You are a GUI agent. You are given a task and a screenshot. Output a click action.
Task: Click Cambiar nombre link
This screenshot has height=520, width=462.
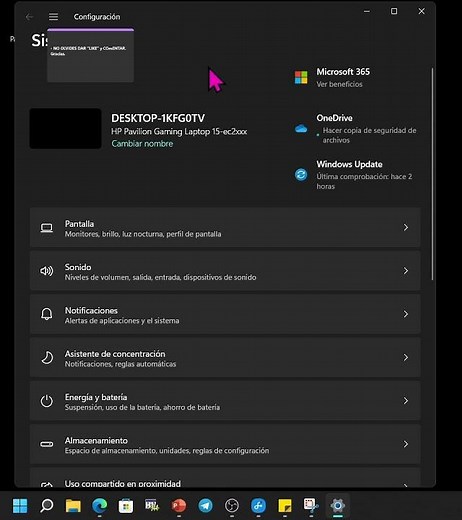click(142, 144)
